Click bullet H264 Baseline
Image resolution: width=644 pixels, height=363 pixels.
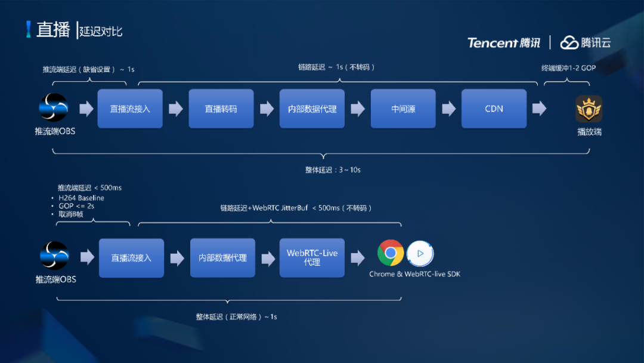pyautogui.click(x=81, y=198)
